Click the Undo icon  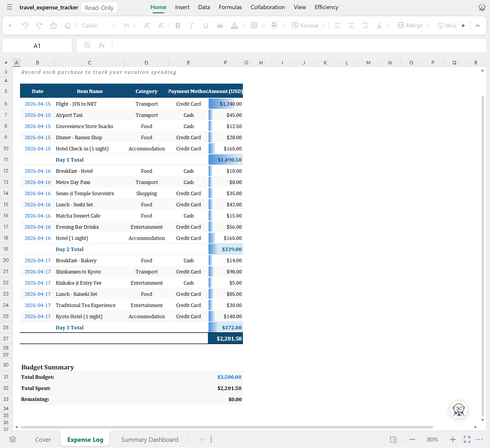pyautogui.click(x=25, y=26)
